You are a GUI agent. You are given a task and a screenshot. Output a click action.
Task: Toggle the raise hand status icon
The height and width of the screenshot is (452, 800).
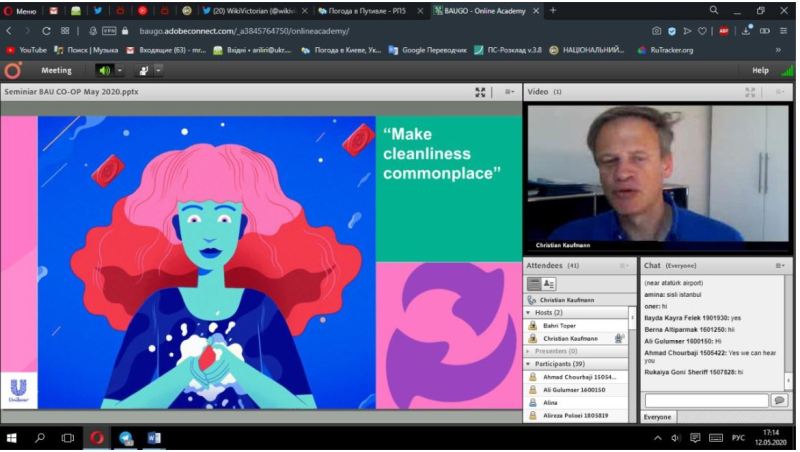[143, 71]
